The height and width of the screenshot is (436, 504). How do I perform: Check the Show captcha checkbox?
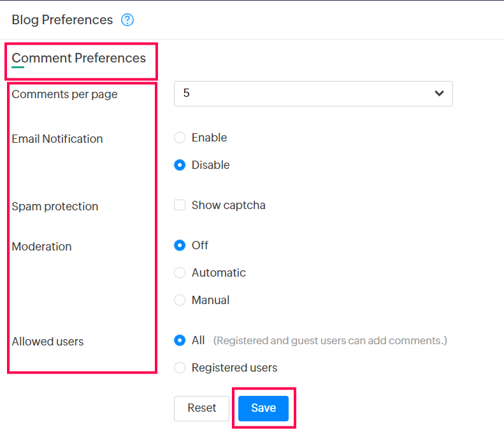point(180,205)
